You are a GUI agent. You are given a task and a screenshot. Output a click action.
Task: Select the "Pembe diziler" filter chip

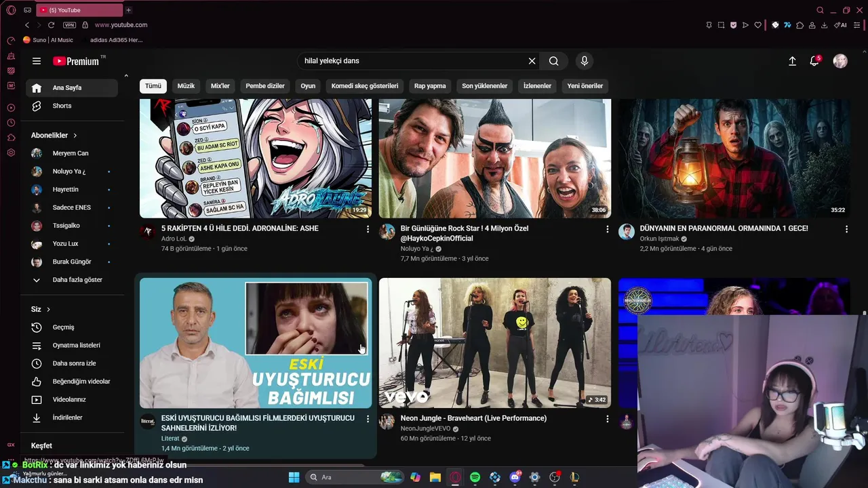tap(265, 86)
